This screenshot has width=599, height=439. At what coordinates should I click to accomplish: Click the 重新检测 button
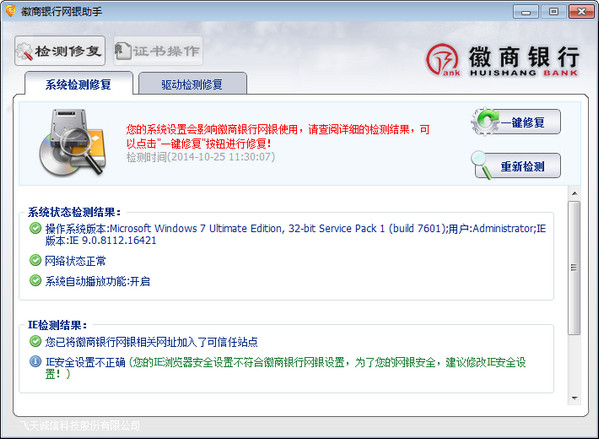pyautogui.click(x=516, y=166)
